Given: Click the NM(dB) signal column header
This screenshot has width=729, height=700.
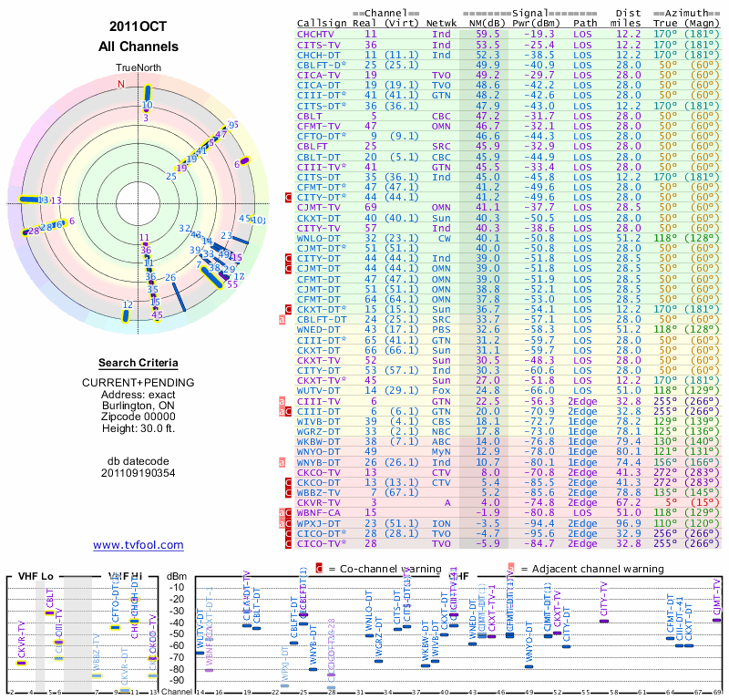Looking at the screenshot, I should tap(481, 23).
